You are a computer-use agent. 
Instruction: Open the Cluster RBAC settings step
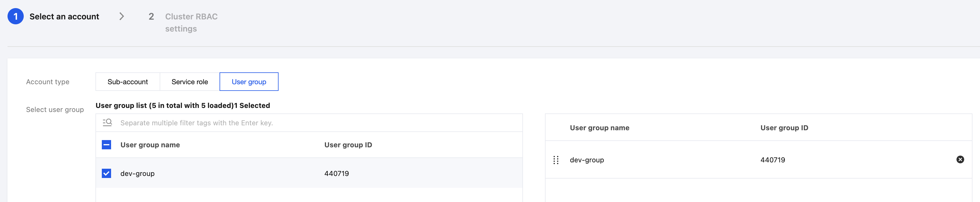[x=191, y=23]
